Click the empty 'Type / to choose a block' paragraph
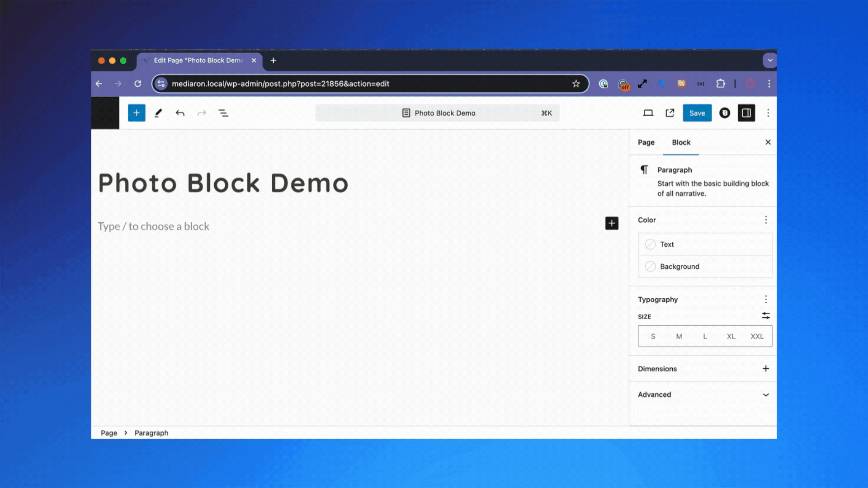Viewport: 868px width, 488px height. click(154, 226)
